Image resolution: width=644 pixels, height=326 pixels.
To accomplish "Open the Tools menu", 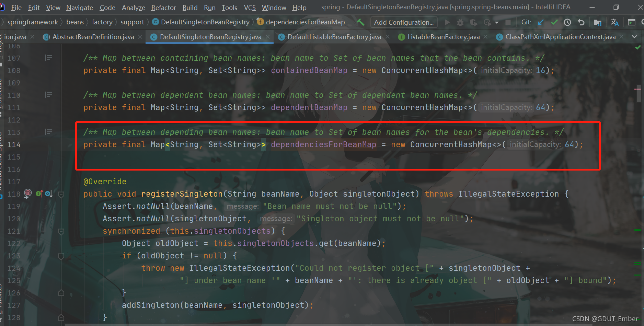I will point(229,8).
